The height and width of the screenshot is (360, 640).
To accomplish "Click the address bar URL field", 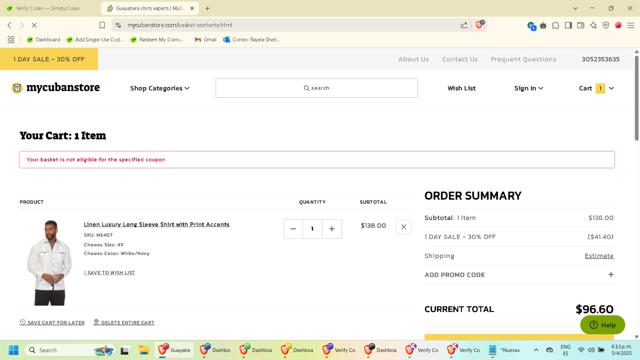I will pyautogui.click(x=286, y=25).
